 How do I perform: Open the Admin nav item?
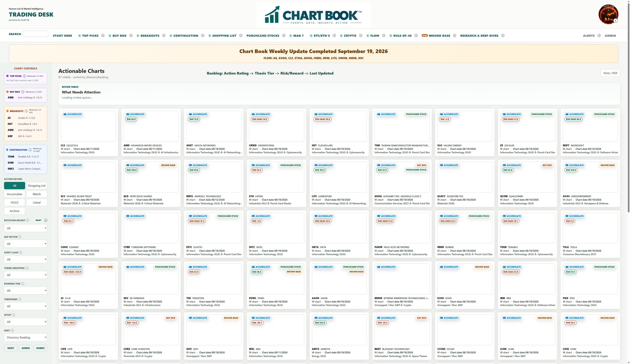610,36
